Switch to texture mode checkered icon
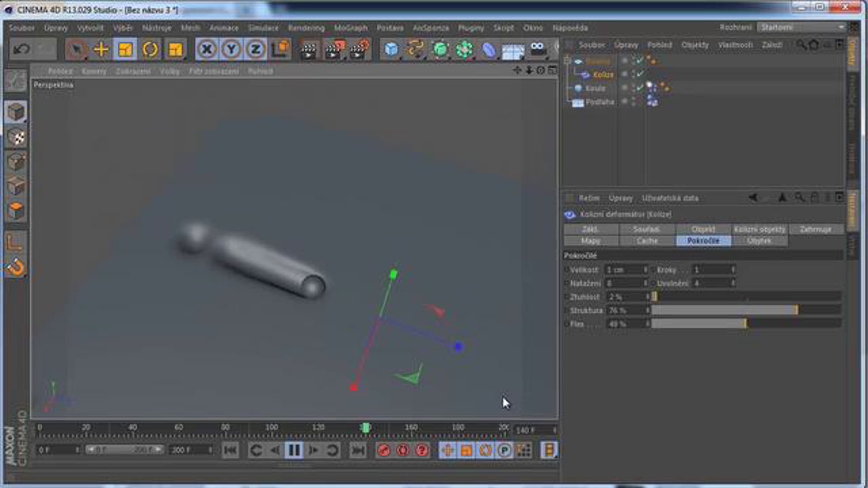 (16, 137)
